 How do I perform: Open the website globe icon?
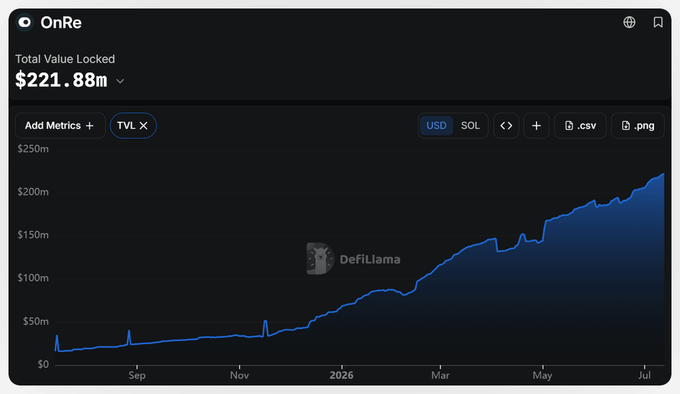click(x=629, y=22)
